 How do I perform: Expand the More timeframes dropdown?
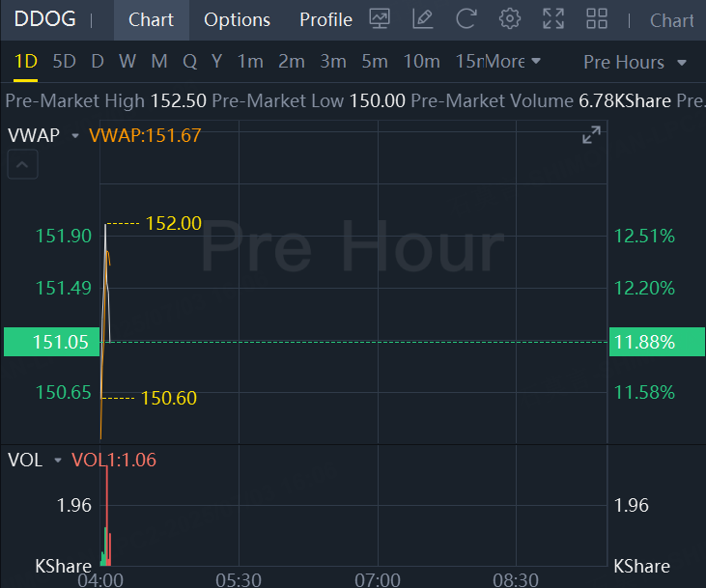(x=512, y=62)
